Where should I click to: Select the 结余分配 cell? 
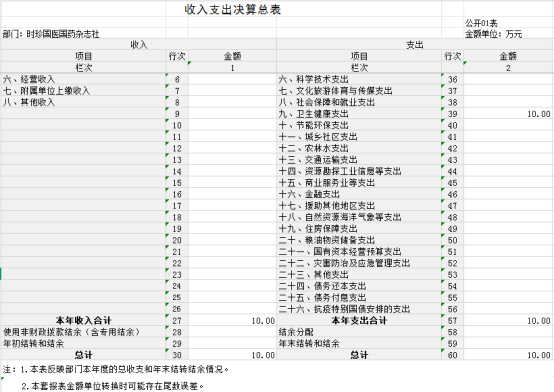(359, 332)
